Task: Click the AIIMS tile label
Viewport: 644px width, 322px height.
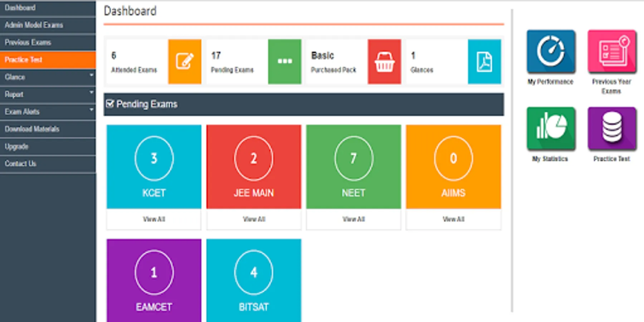Action: [453, 193]
